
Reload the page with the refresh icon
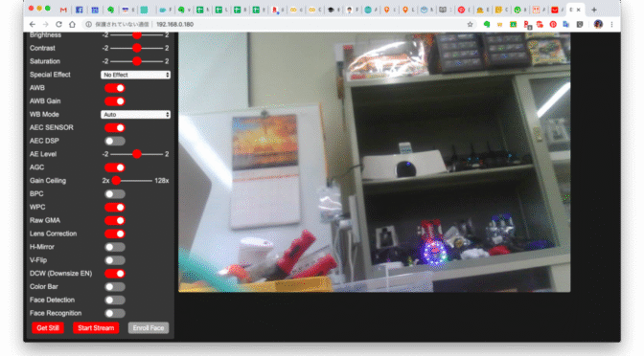(x=58, y=25)
